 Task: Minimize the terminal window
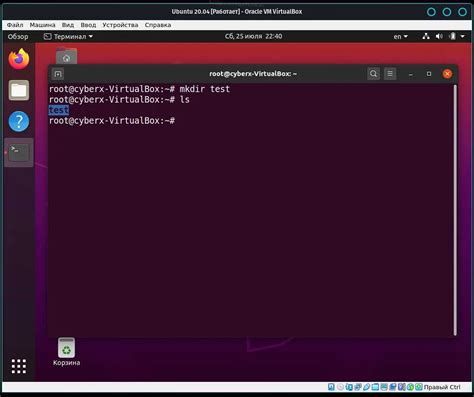pyautogui.click(x=411, y=74)
